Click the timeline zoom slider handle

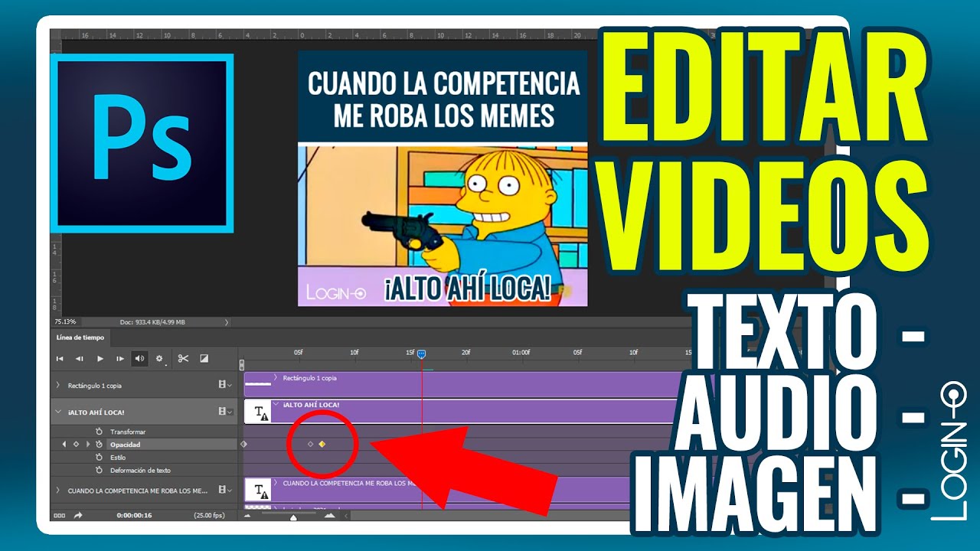click(x=293, y=517)
